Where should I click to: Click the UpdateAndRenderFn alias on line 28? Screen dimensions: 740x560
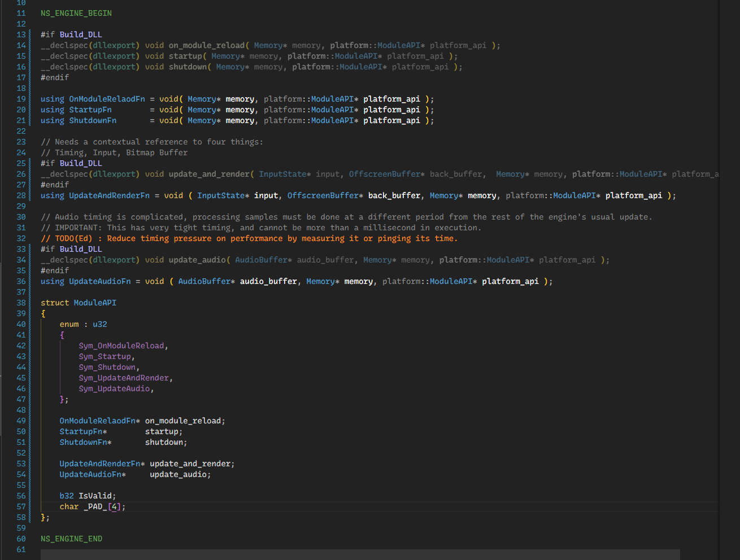110,195
